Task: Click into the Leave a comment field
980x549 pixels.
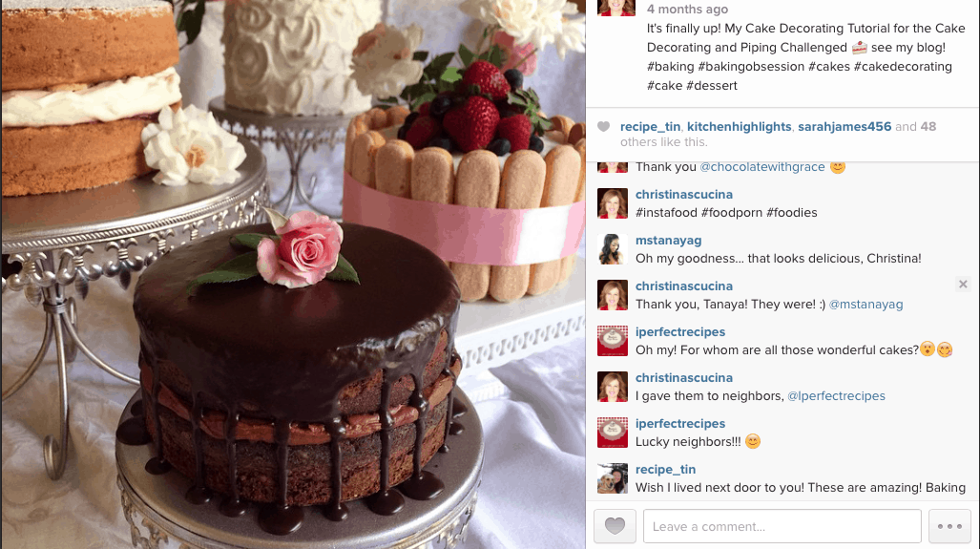Action: (782, 526)
